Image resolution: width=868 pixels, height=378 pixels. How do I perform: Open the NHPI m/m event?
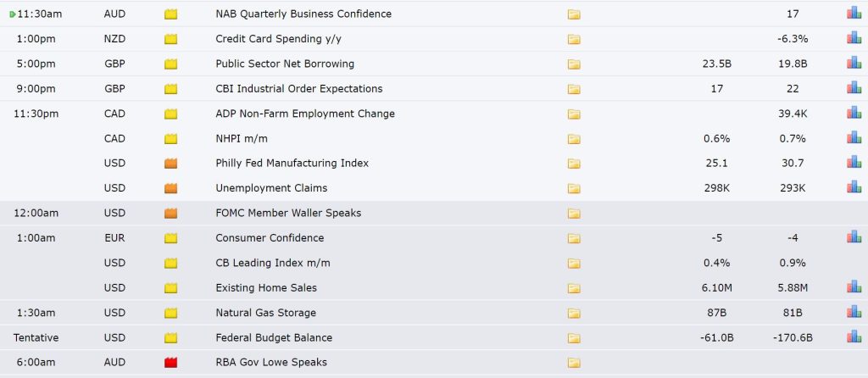point(242,138)
